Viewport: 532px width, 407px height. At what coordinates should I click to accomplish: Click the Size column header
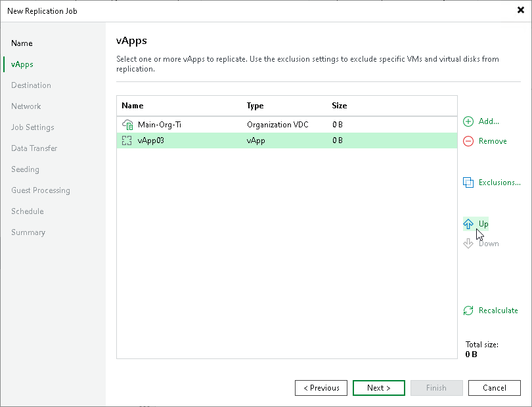(x=339, y=106)
